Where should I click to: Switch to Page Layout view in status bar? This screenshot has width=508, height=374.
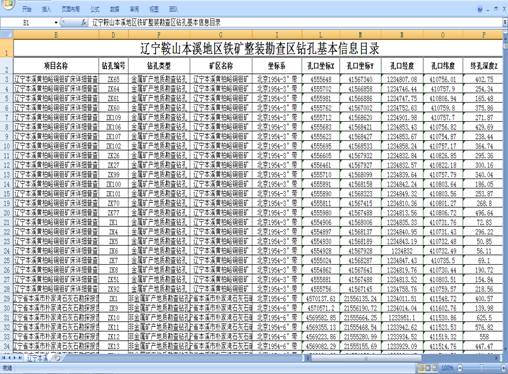428,368
